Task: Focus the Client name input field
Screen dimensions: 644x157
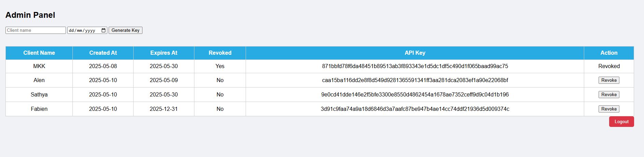Action: pyautogui.click(x=36, y=30)
